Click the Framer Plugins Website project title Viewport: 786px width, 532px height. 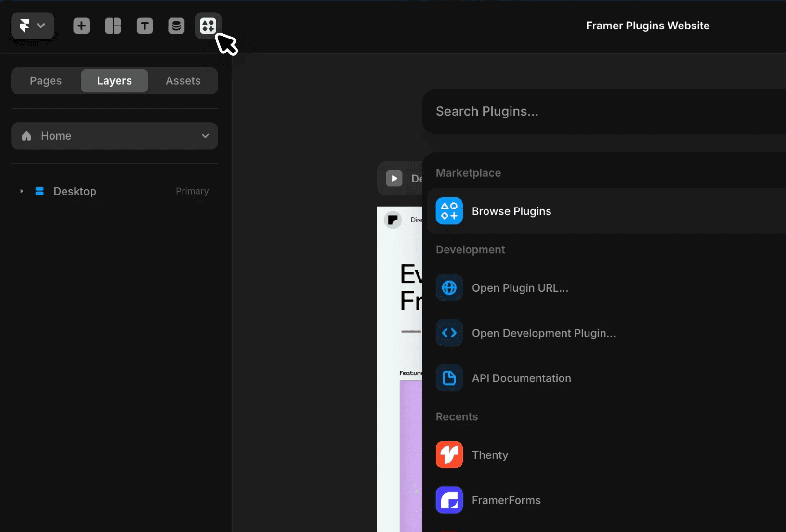coord(648,26)
